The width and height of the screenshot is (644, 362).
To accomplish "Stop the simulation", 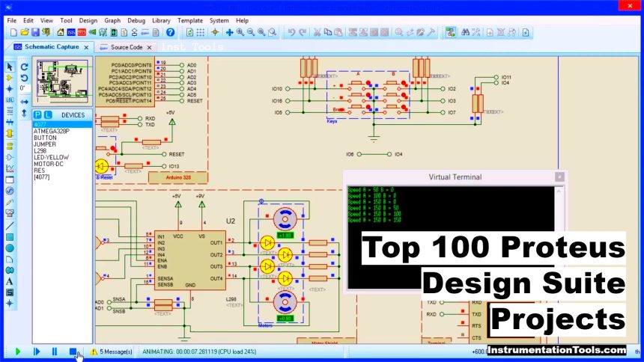I will pyautogui.click(x=73, y=352).
